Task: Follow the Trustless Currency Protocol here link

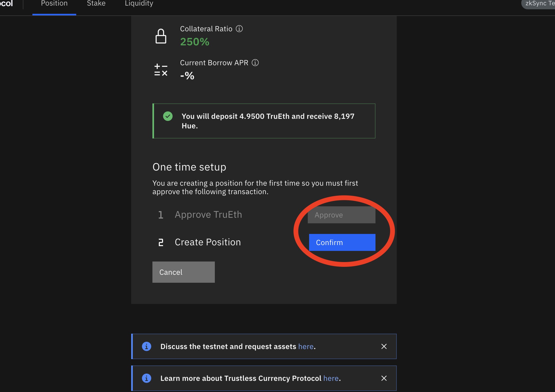Action: point(331,378)
